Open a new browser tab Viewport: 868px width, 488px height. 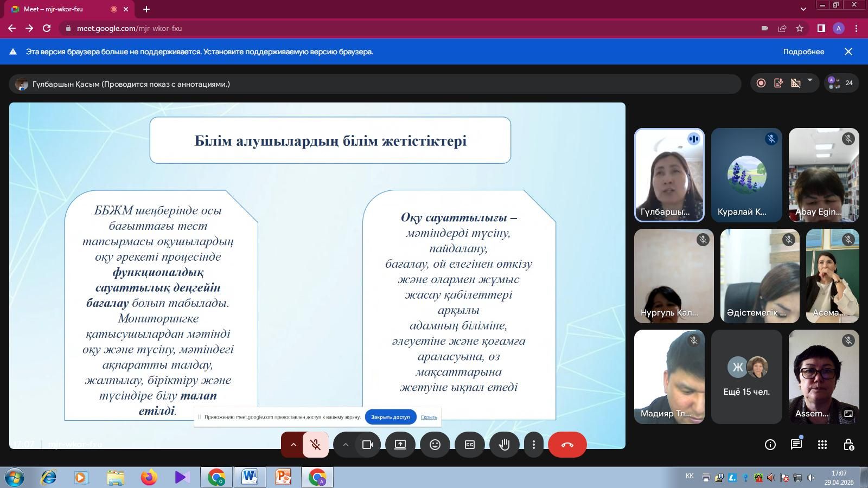tap(146, 9)
